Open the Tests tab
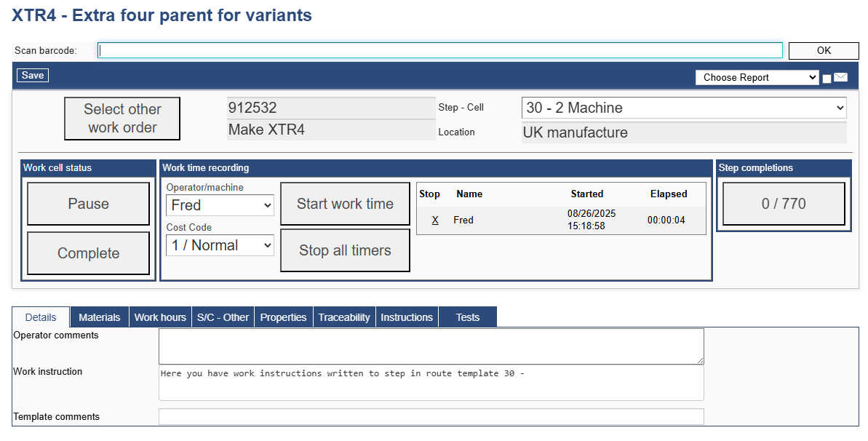 click(x=468, y=317)
